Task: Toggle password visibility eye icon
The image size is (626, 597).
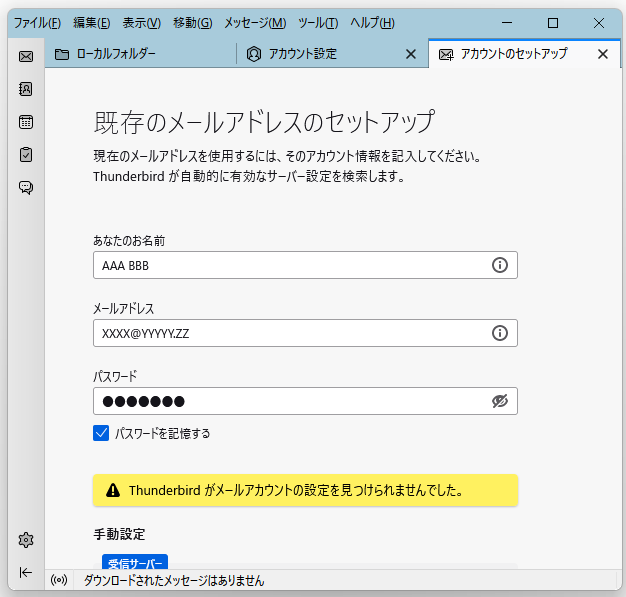Action: click(x=499, y=401)
